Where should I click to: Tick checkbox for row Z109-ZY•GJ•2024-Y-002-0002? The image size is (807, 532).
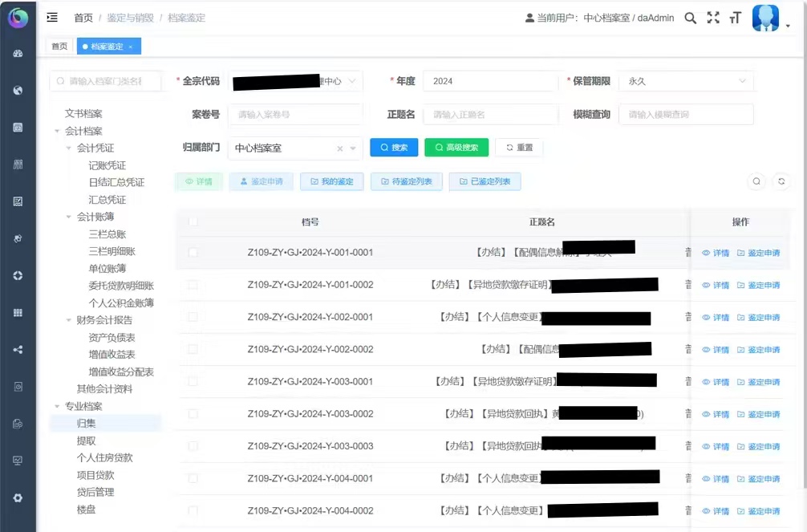point(193,349)
